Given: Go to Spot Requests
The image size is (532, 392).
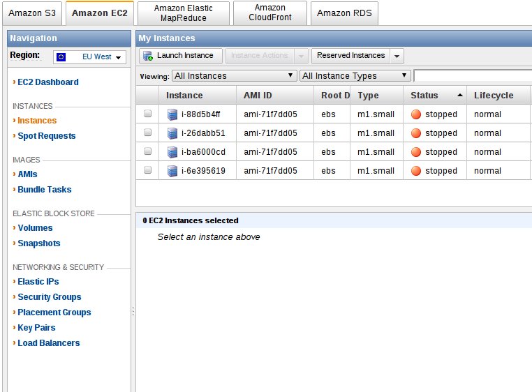Looking at the screenshot, I should pos(47,136).
